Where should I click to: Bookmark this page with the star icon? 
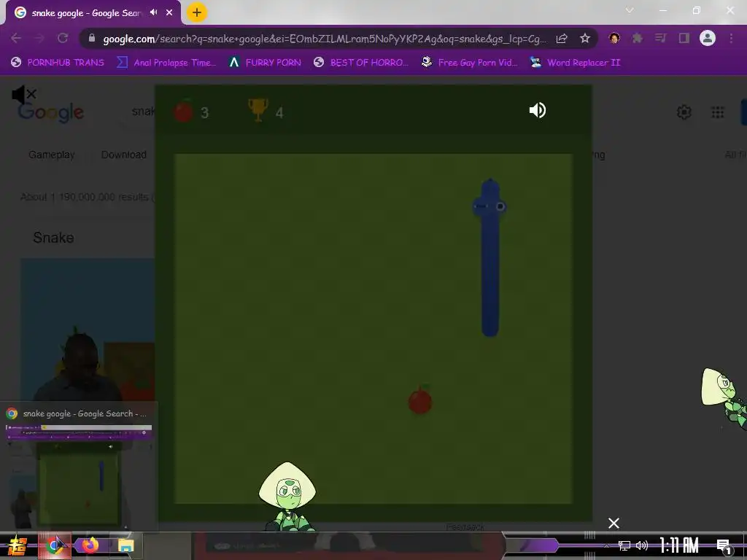(x=585, y=38)
